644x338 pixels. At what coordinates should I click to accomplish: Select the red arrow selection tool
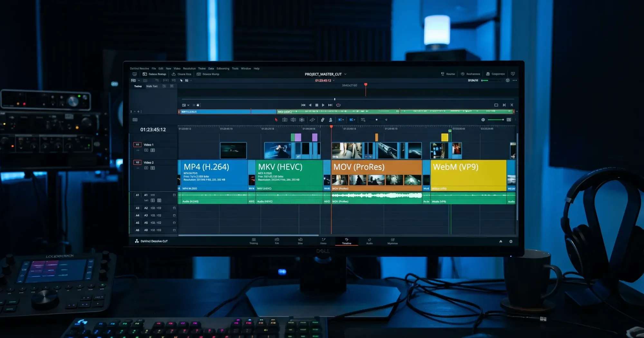tap(276, 120)
